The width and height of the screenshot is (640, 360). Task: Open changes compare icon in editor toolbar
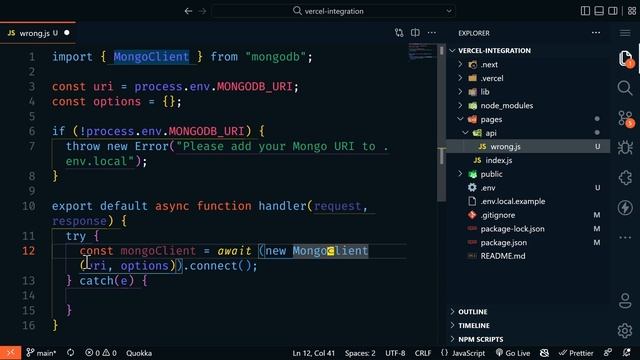(x=399, y=33)
